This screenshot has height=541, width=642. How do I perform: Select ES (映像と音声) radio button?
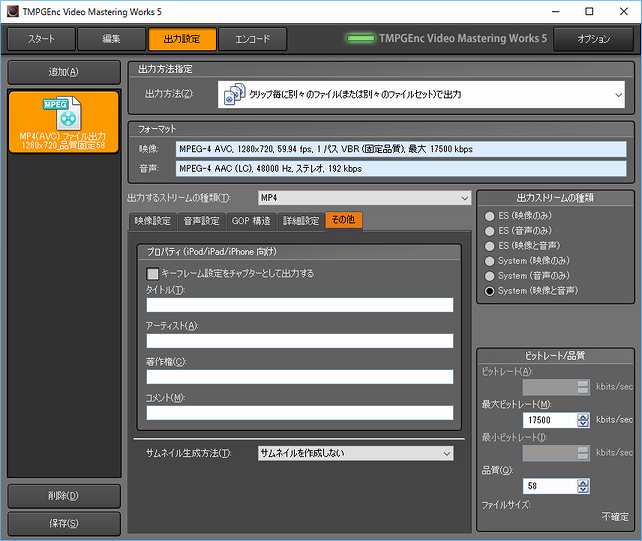pos(489,246)
